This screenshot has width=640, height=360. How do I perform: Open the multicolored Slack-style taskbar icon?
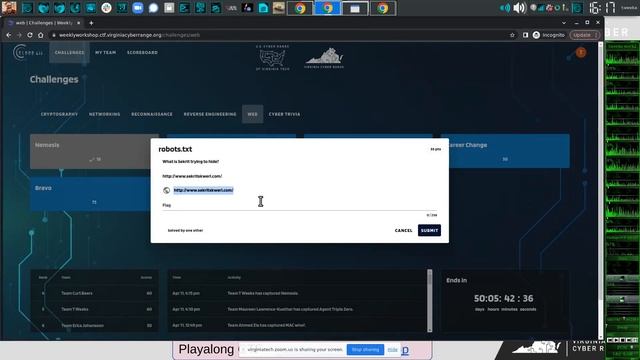[106, 8]
